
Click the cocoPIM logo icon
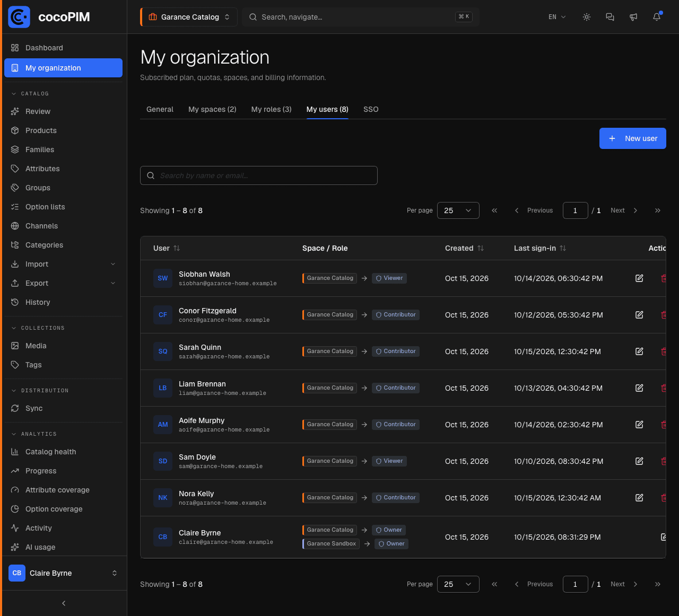pyautogui.click(x=19, y=17)
